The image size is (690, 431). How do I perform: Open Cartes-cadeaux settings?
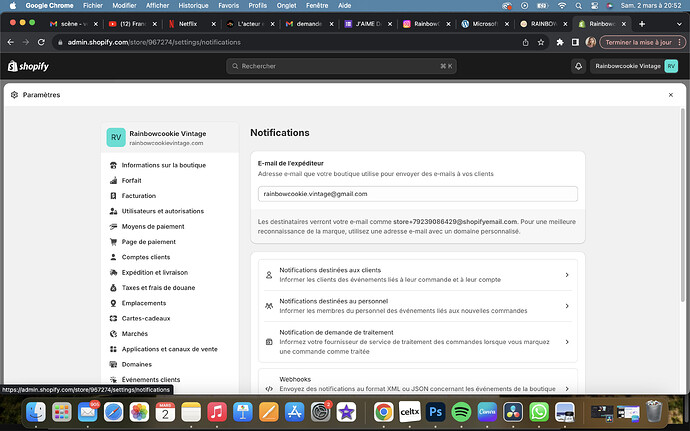pyautogui.click(x=146, y=318)
